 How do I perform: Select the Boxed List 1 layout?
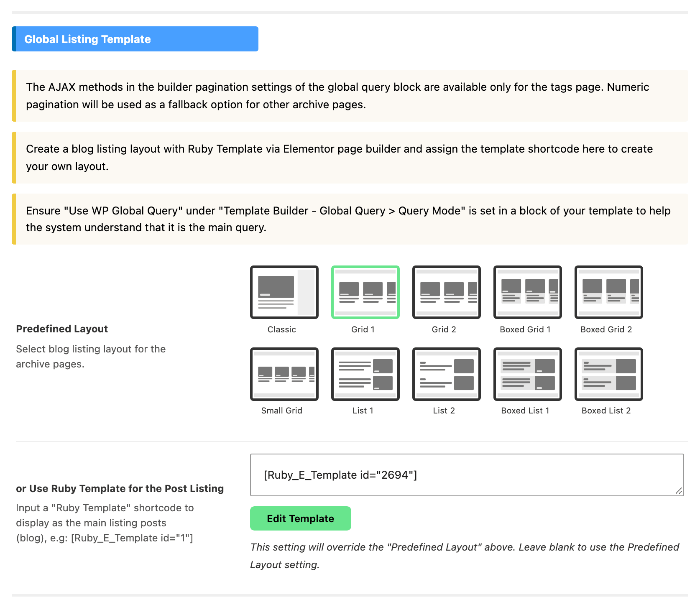(x=528, y=374)
